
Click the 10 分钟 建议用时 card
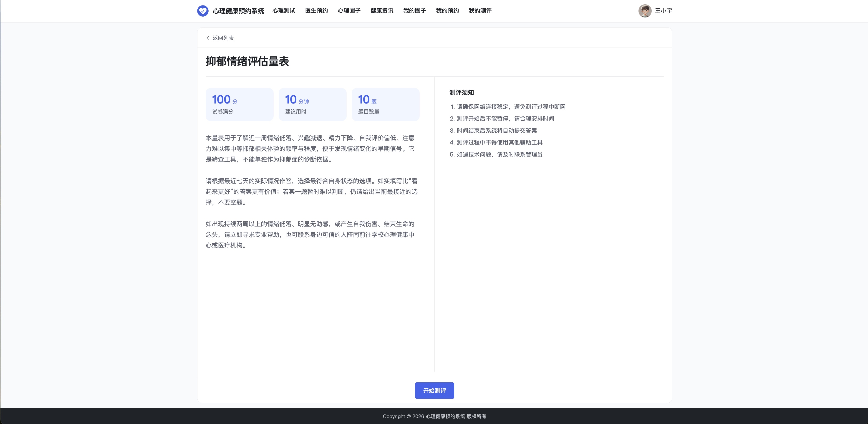[x=312, y=104]
